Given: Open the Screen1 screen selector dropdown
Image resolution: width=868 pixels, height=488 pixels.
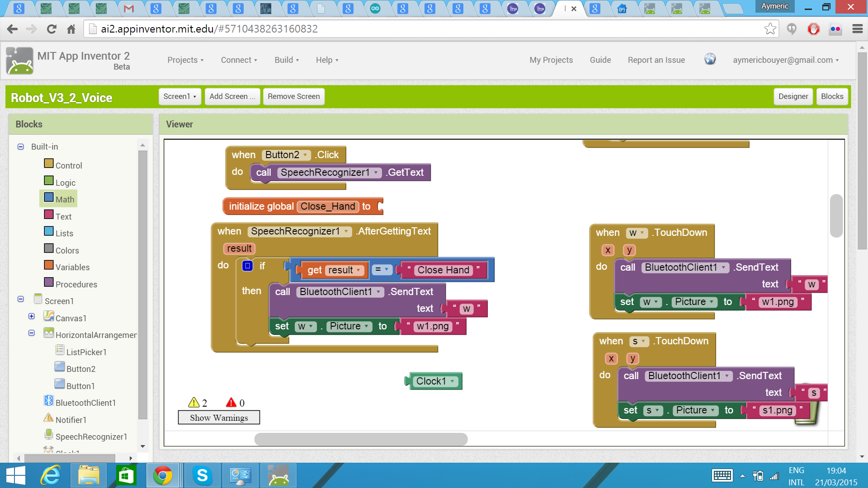Looking at the screenshot, I should (x=179, y=96).
